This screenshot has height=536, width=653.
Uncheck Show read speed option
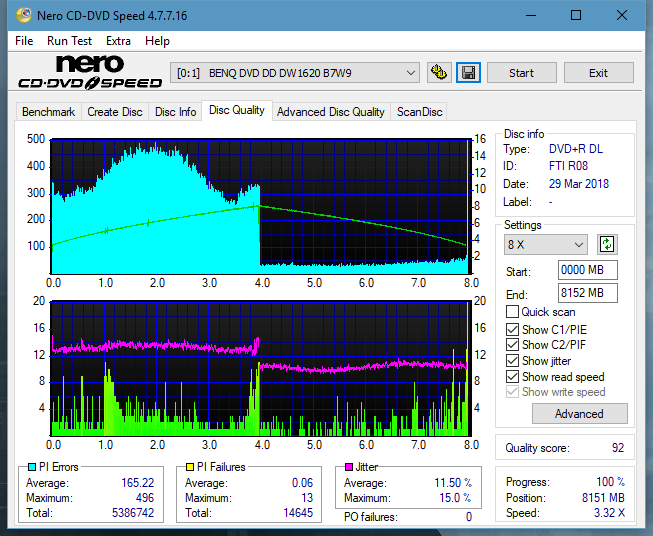(512, 376)
